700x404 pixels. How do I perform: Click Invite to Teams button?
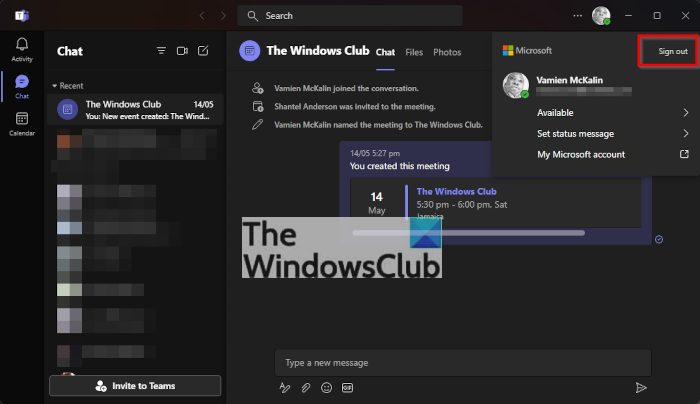(x=135, y=386)
